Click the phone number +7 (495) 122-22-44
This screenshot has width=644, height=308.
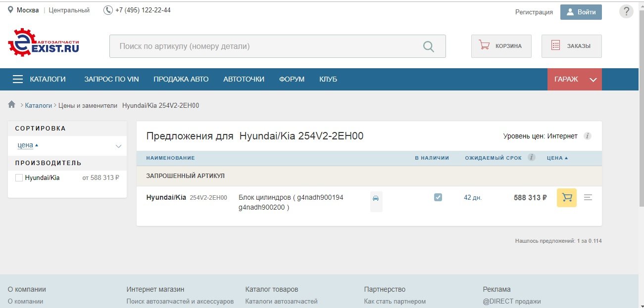tap(143, 10)
